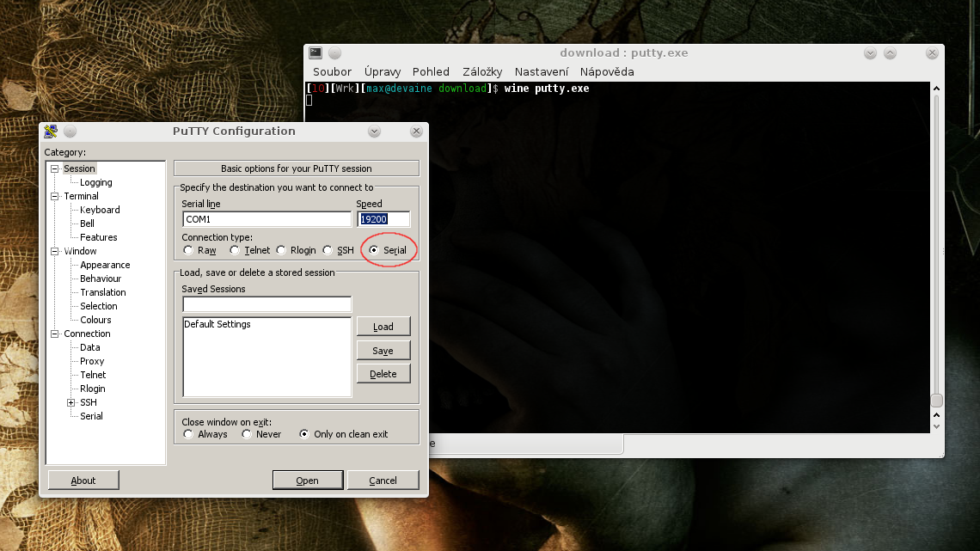Select the Telnet category in the tree
The width and height of the screenshot is (980, 551).
[93, 375]
